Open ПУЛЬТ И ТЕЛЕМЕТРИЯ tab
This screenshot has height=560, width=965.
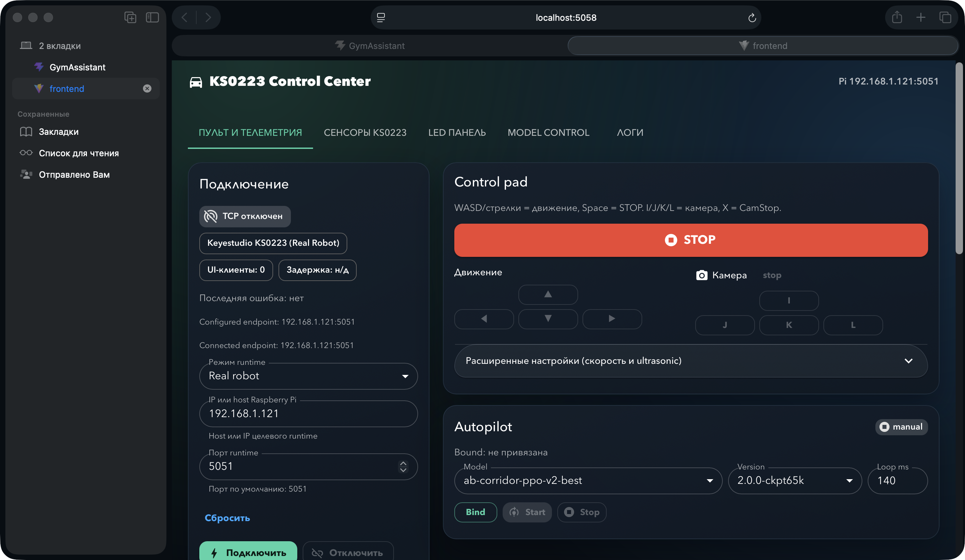click(x=250, y=132)
